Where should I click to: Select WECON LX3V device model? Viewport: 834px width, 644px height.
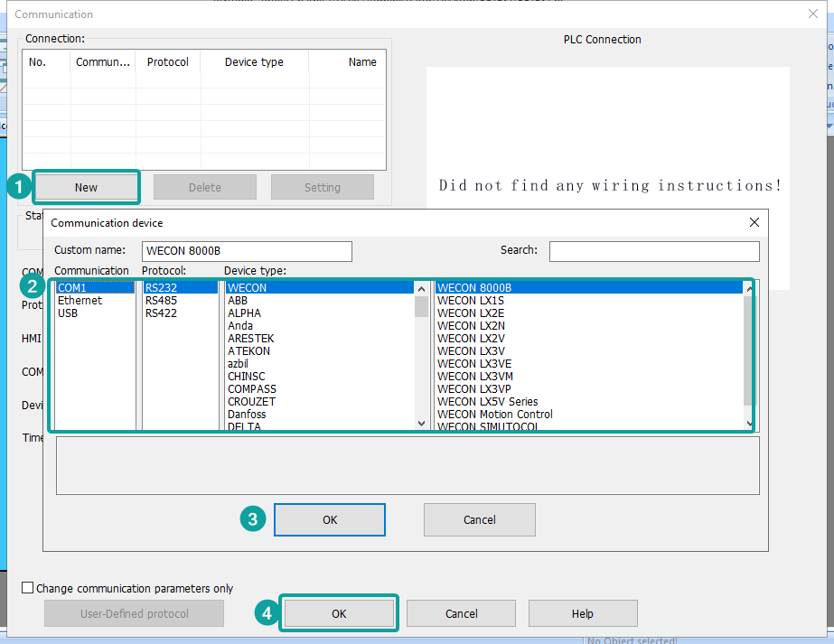click(x=471, y=351)
